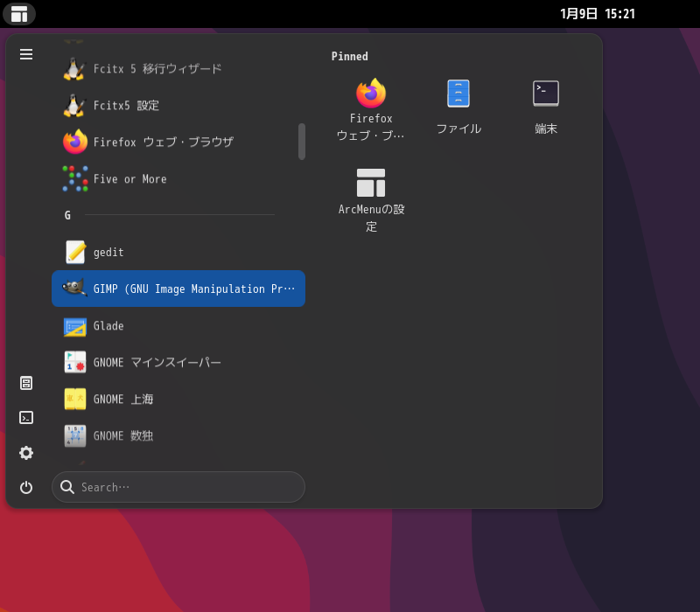The image size is (700, 612).
Task: Open the GNOME 上海 mahjongg icon
Action: click(75, 399)
